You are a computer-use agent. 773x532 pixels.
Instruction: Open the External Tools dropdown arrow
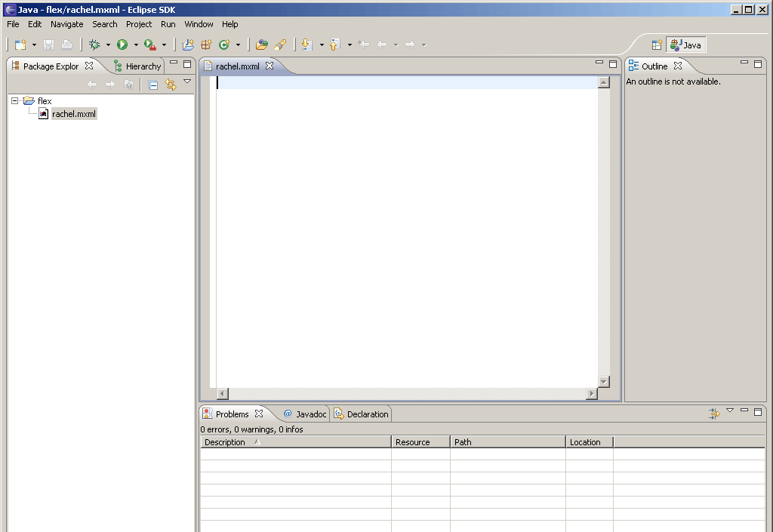pyautogui.click(x=164, y=45)
